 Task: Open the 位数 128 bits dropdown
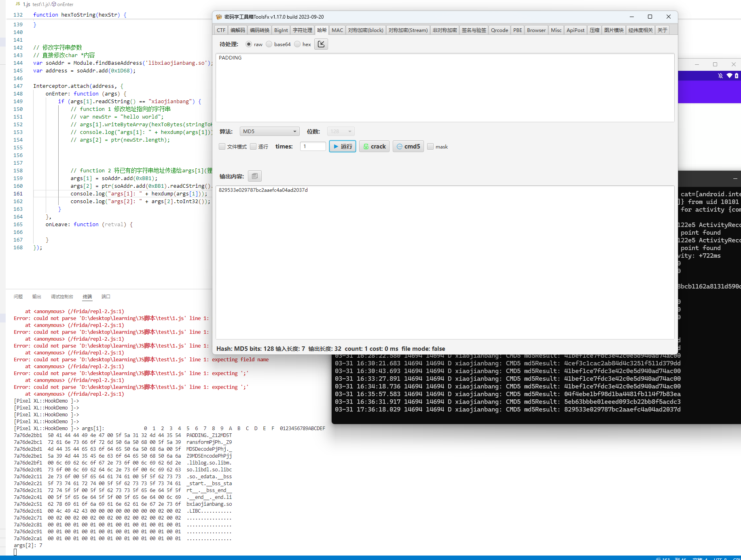tap(341, 132)
